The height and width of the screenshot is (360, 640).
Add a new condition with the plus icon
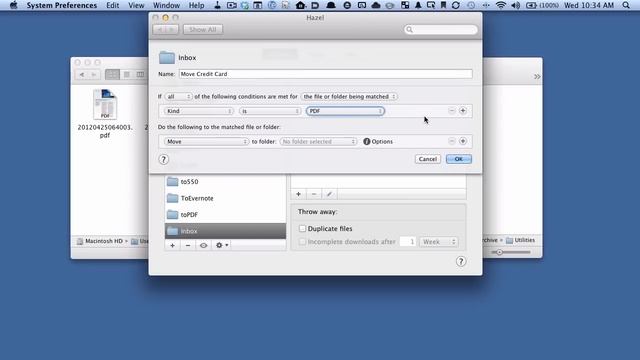click(x=463, y=111)
